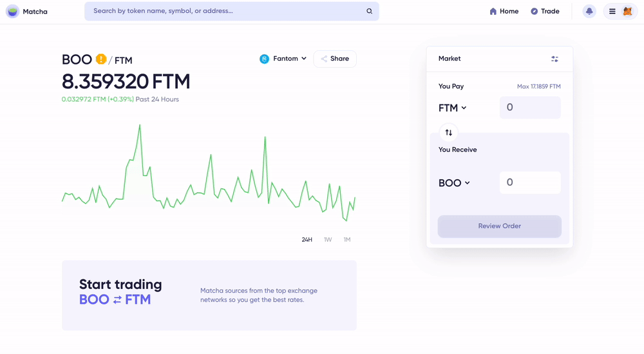Click the 8.359320 FTM price
The image size is (644, 354).
(126, 81)
